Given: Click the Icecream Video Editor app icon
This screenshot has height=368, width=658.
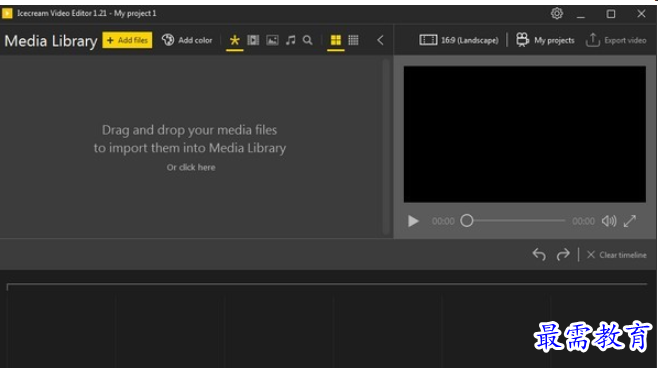Looking at the screenshot, I should point(7,13).
